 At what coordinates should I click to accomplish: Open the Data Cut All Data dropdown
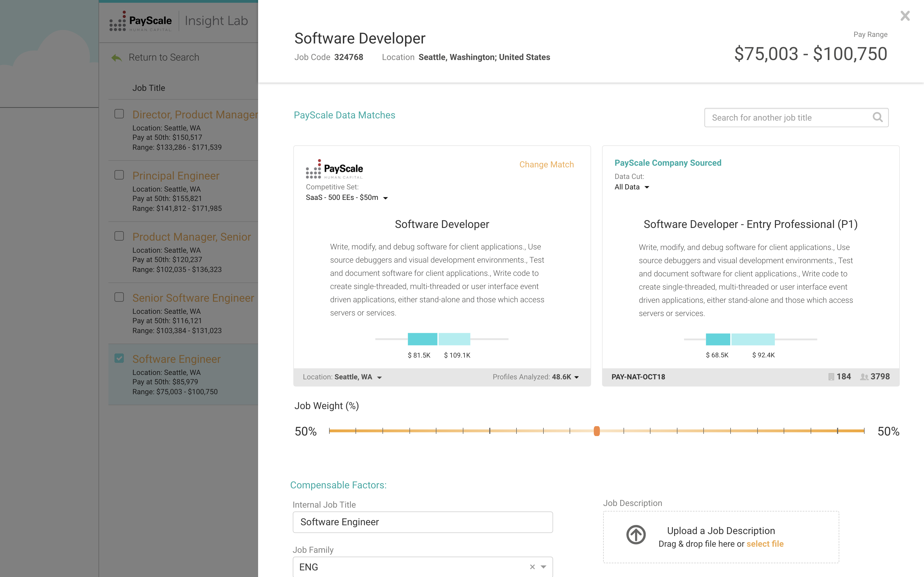pyautogui.click(x=632, y=187)
